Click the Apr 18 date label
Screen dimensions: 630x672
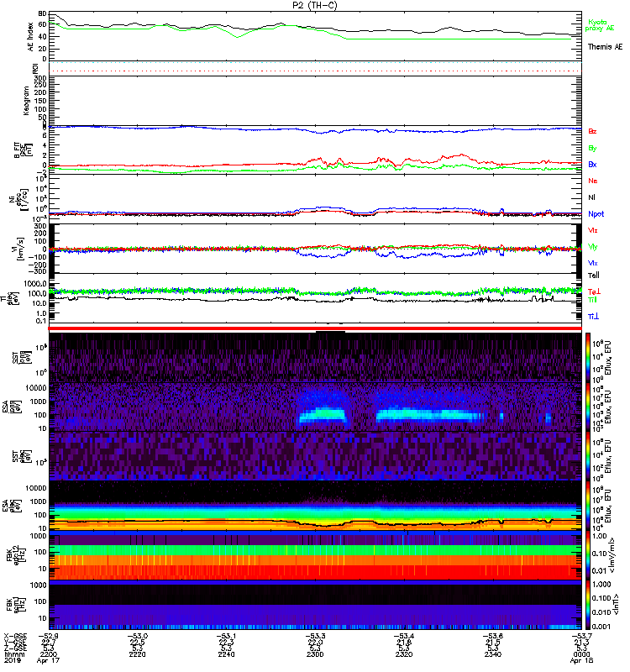pyautogui.click(x=581, y=660)
